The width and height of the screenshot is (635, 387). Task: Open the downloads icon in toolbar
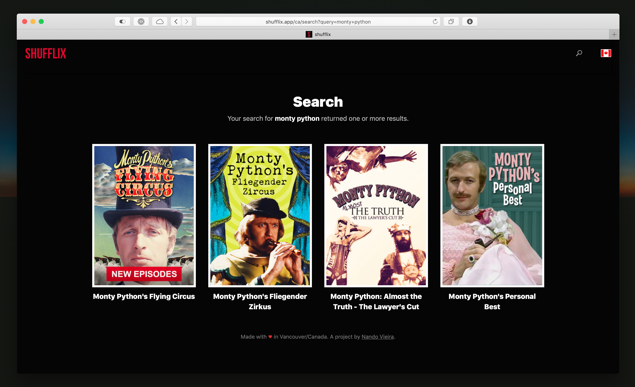coord(469,21)
